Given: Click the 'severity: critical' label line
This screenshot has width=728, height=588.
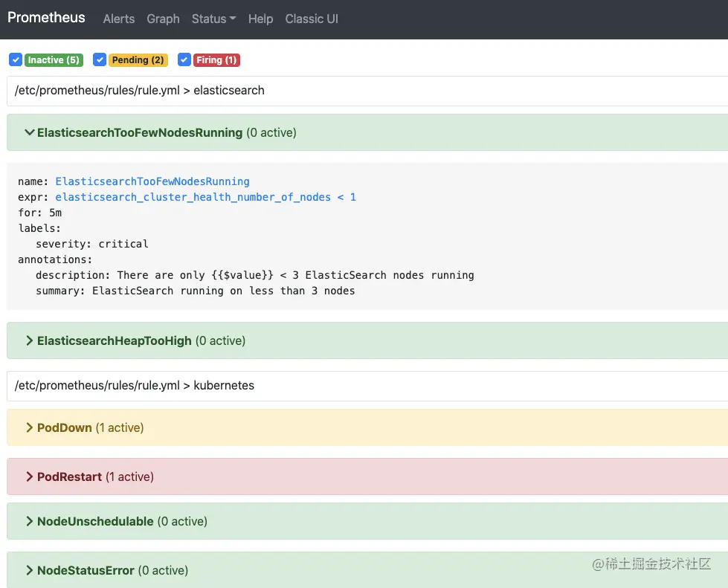Looking at the screenshot, I should [92, 244].
